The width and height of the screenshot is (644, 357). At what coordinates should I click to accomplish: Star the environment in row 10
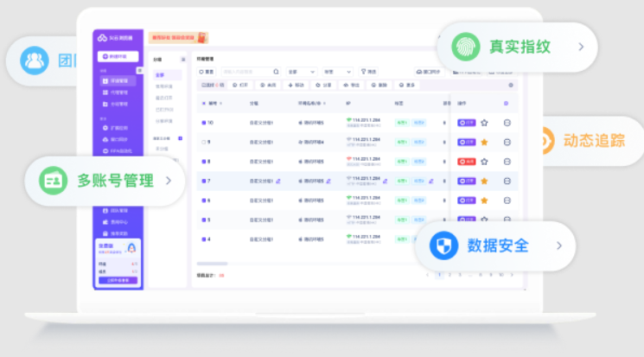[484, 123]
